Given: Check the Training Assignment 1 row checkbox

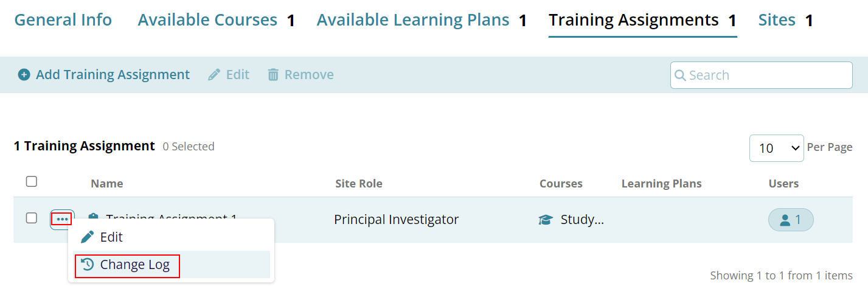Looking at the screenshot, I should tap(32, 218).
